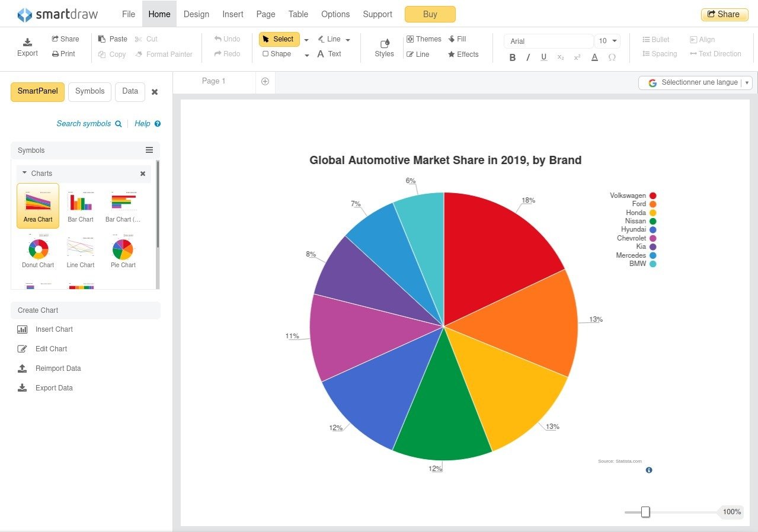Screen dimensions: 758x532
Task: Click the Help link
Action: (148, 124)
